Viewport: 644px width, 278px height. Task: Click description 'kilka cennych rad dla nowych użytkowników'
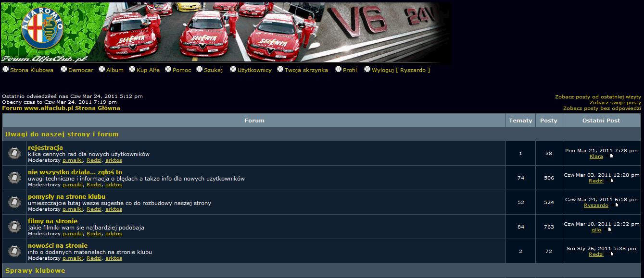[x=89, y=154]
